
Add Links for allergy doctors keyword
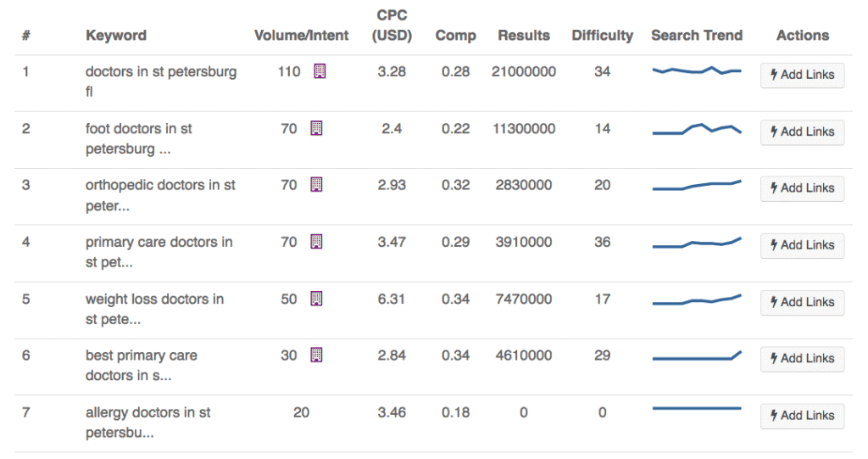(x=802, y=416)
